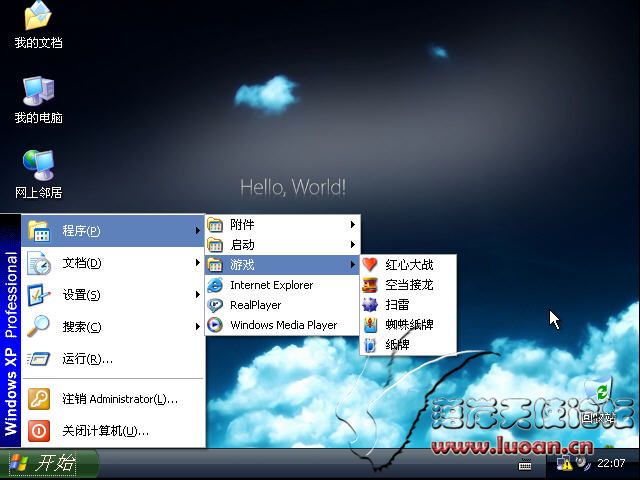The image size is (640, 480).
Task: Click the 程序(P) folder icon
Action: 39,231
